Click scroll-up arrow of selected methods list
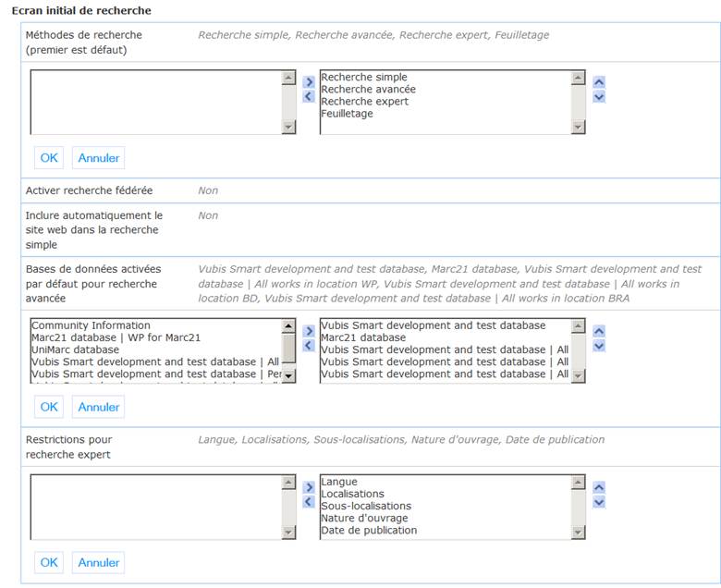Screen dimensions: 721x588 [x=578, y=78]
